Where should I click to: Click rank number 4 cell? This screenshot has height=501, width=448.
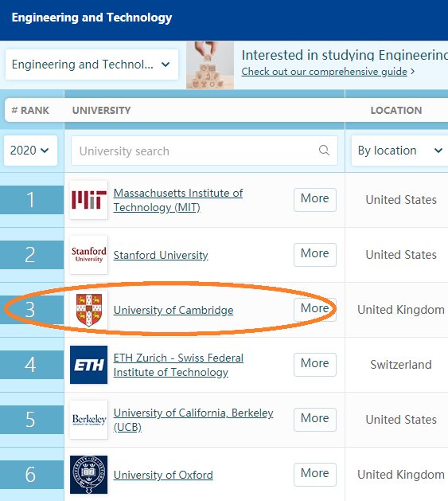pos(31,365)
